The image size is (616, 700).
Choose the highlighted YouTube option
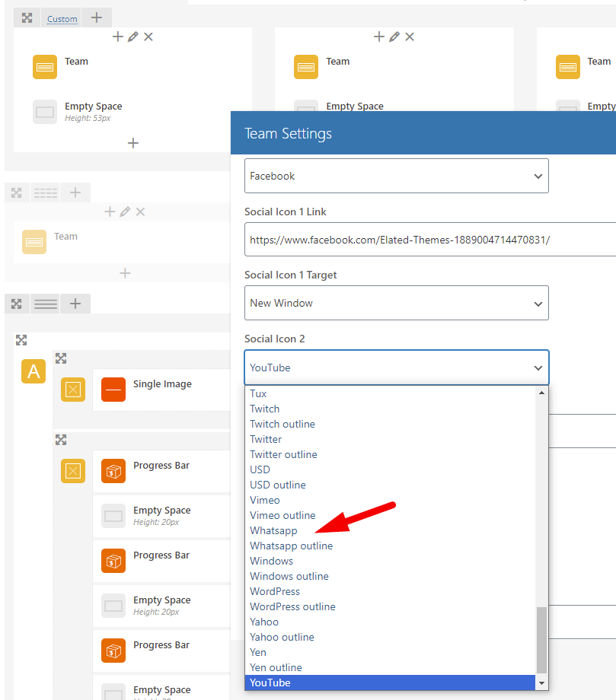(x=390, y=682)
